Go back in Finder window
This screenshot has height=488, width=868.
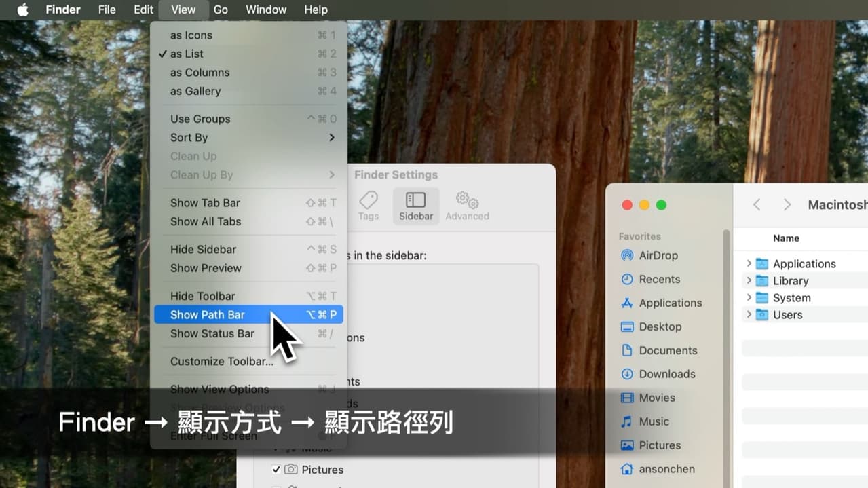coord(757,205)
